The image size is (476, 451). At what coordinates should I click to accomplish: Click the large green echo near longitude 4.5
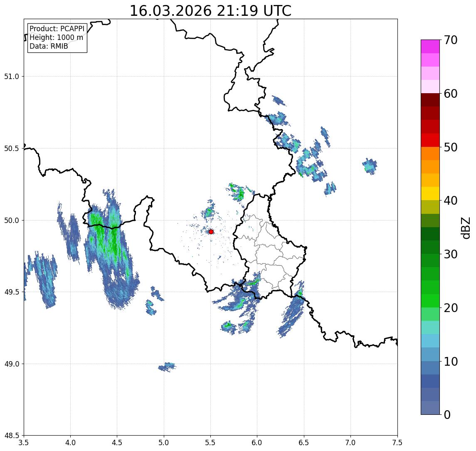click(x=112, y=249)
